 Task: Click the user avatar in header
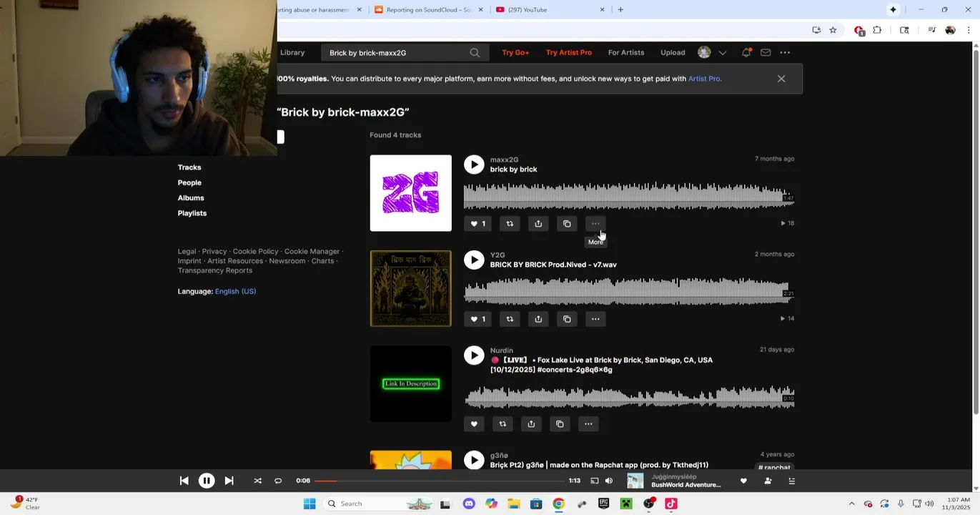[x=704, y=52]
